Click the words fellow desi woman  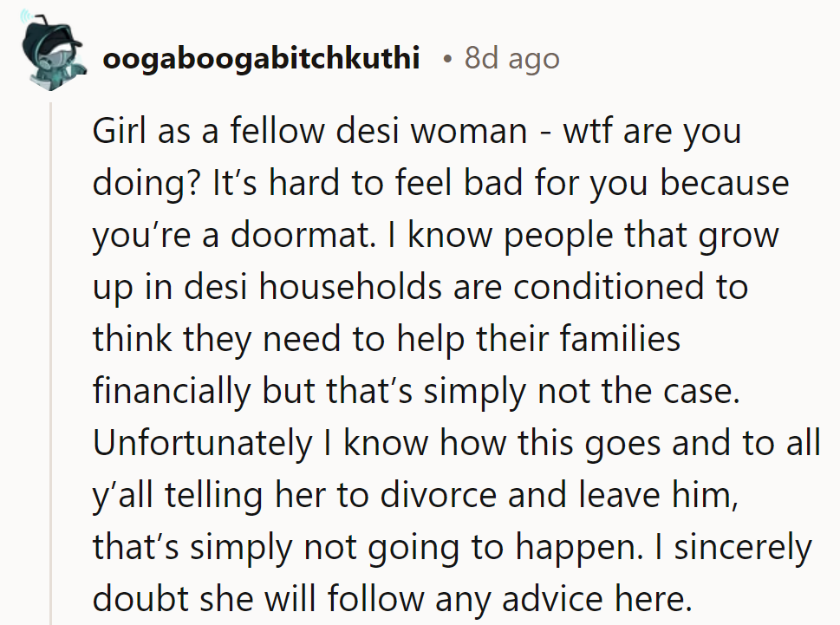pyautogui.click(x=379, y=131)
